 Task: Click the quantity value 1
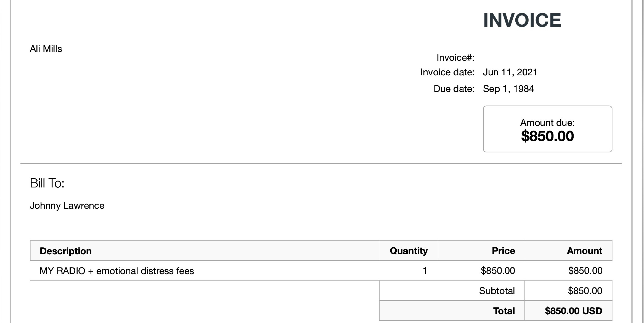(x=425, y=271)
